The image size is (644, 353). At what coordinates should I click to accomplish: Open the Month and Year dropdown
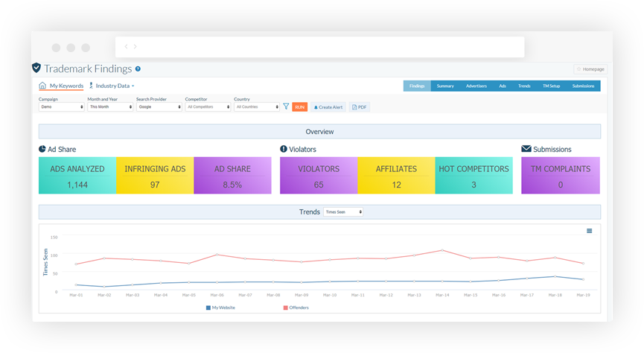pyautogui.click(x=110, y=106)
